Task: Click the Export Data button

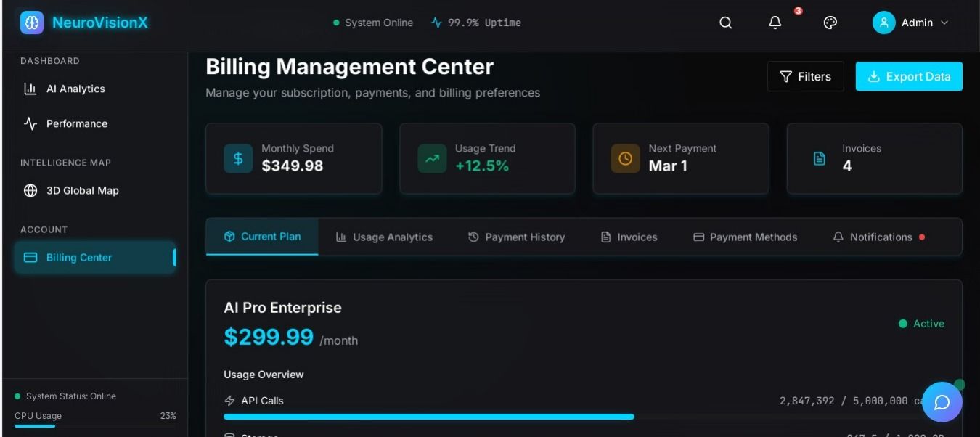Action: pos(909,76)
